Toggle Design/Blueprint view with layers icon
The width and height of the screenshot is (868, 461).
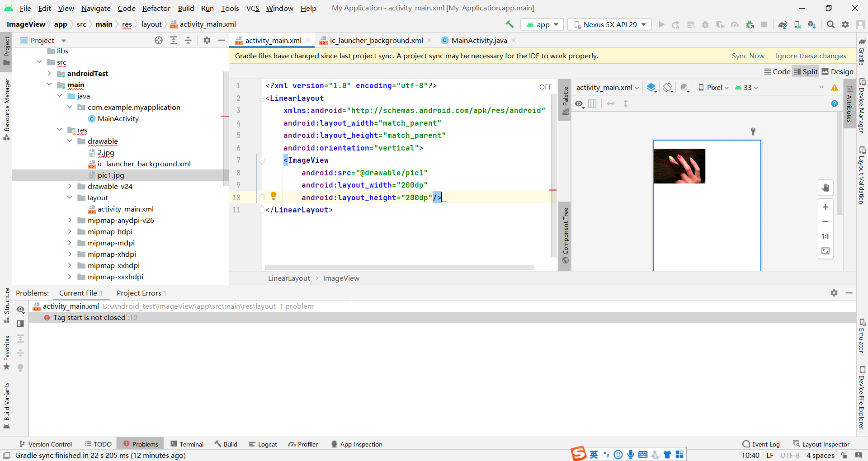pos(651,87)
